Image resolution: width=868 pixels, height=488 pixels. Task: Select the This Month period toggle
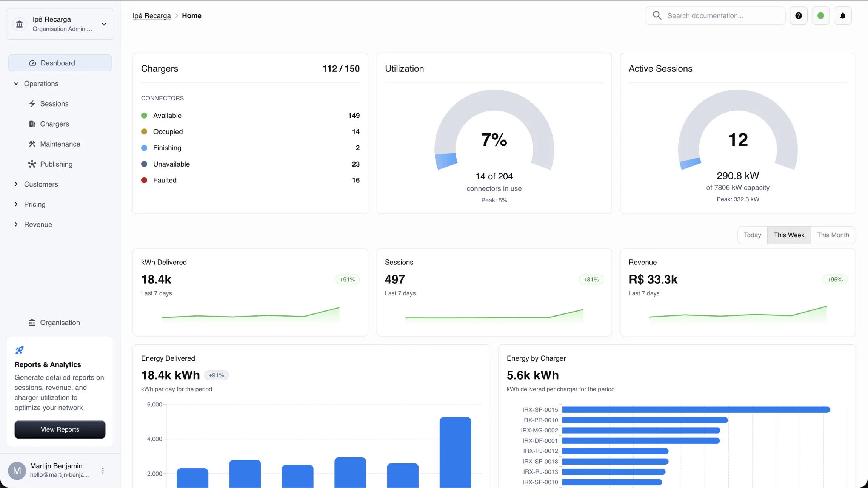tap(833, 235)
